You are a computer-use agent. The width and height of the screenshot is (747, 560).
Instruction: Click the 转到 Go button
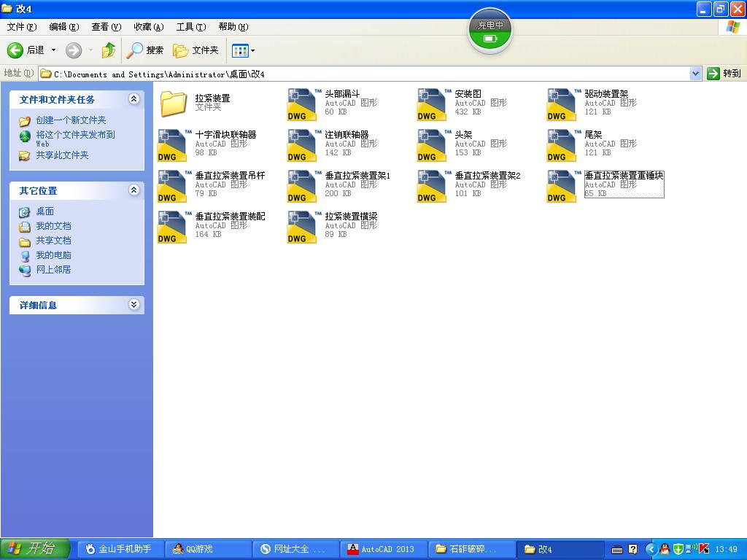[724, 74]
